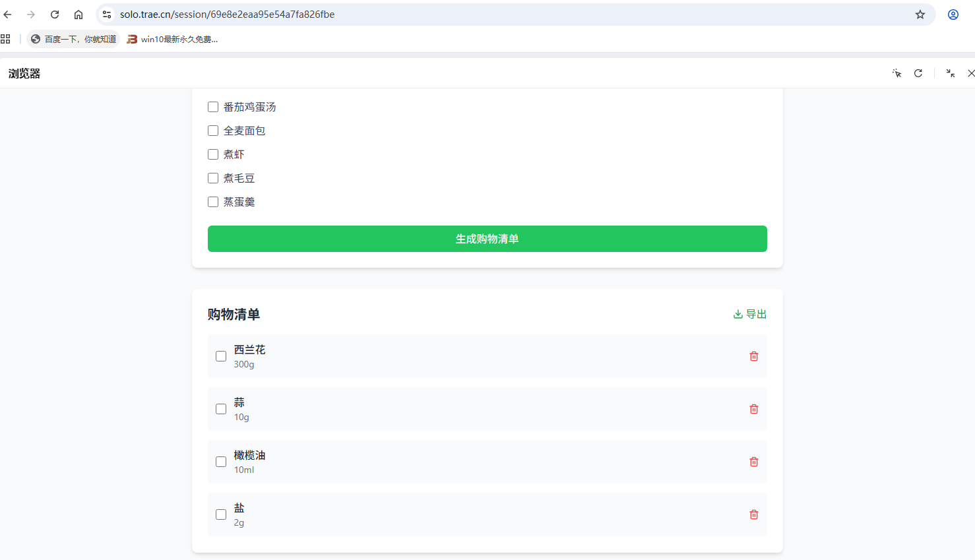Mark 西兰花 as purchased
The width and height of the screenshot is (975, 560).
tap(221, 356)
